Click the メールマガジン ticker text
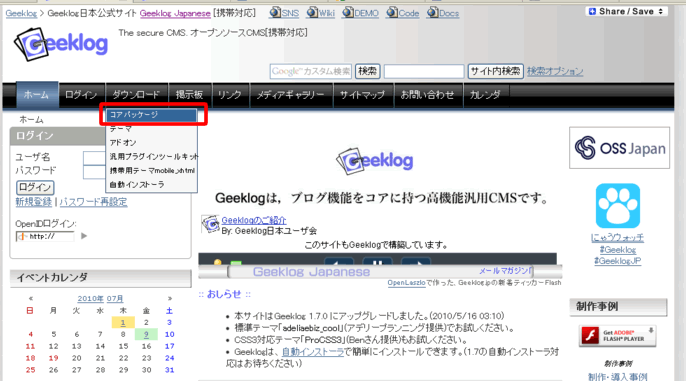Screen dimensions: 686x381 [505, 271]
